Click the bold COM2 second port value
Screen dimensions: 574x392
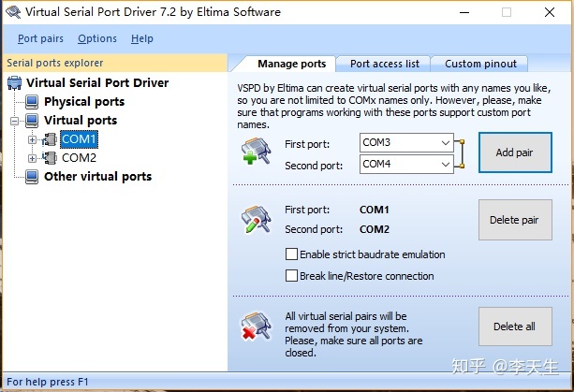click(x=375, y=229)
